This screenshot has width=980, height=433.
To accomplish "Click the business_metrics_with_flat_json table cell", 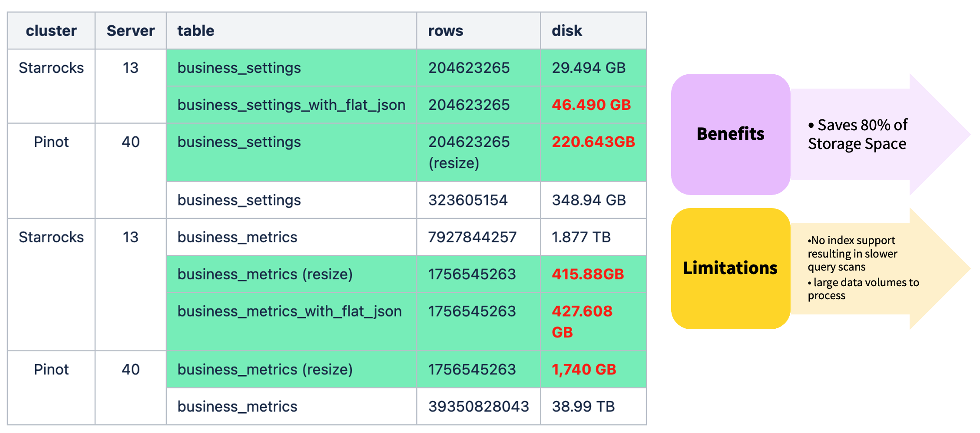I will [x=289, y=311].
